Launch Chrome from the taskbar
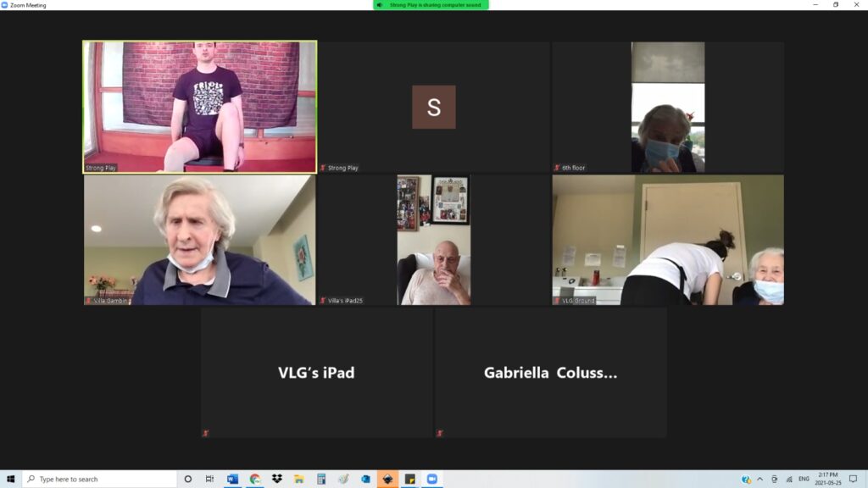Screen dimensions: 868x488 (254, 479)
